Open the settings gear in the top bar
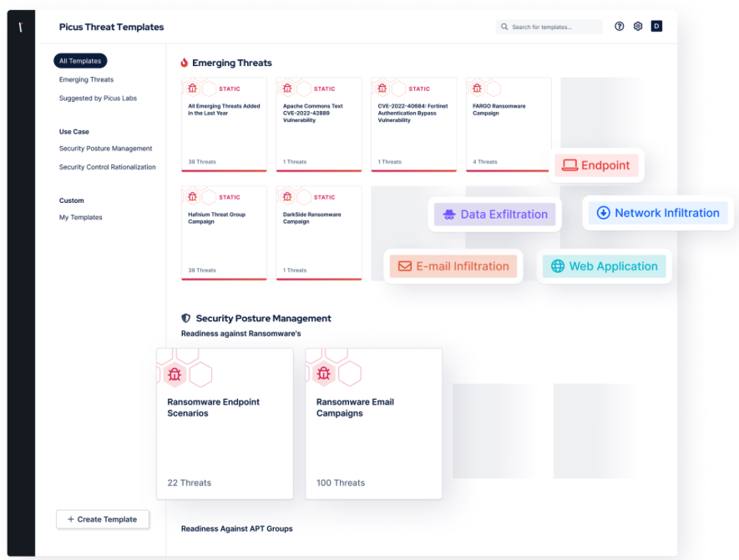Image resolution: width=739 pixels, height=560 pixels. (x=637, y=26)
